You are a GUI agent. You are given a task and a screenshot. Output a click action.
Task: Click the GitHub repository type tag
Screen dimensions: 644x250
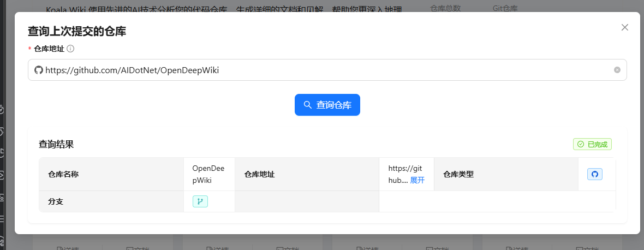pyautogui.click(x=595, y=174)
